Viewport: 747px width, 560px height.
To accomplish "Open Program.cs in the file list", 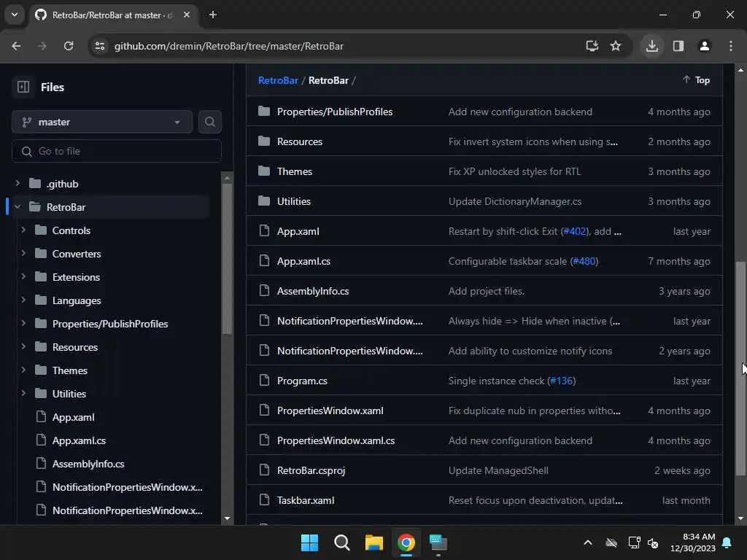I will [x=302, y=381].
